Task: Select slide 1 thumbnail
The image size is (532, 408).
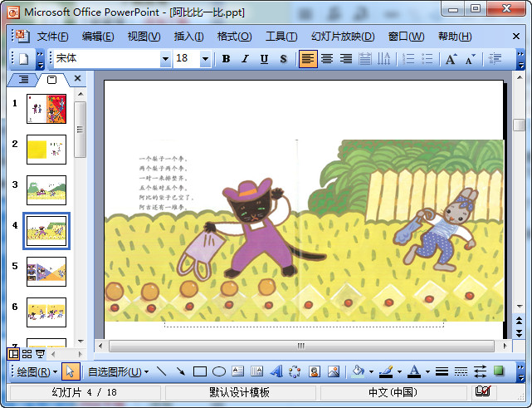Action: tap(46, 109)
